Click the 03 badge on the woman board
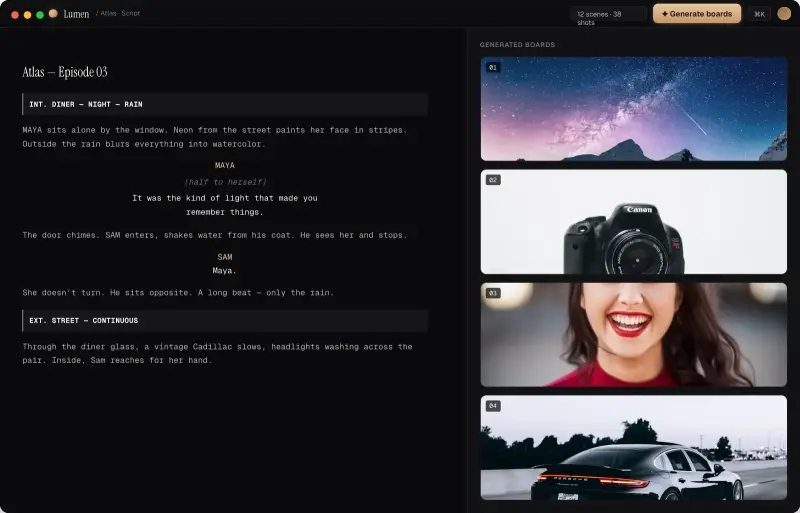 [493, 293]
